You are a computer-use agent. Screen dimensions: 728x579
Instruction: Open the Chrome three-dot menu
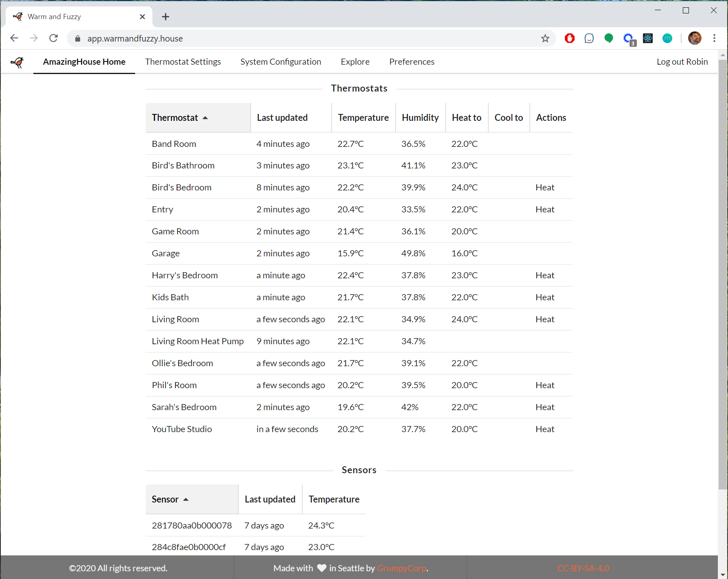(x=714, y=38)
